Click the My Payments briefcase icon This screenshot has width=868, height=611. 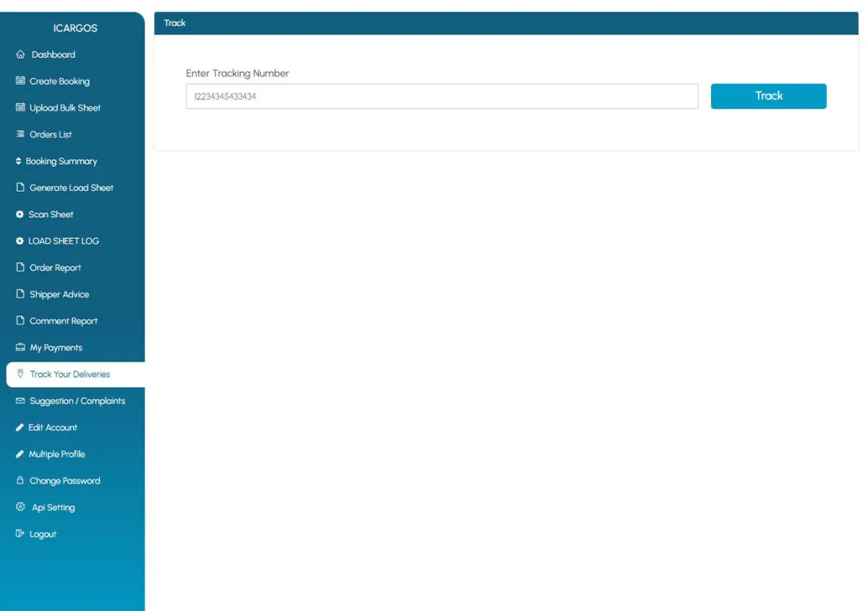(x=20, y=348)
